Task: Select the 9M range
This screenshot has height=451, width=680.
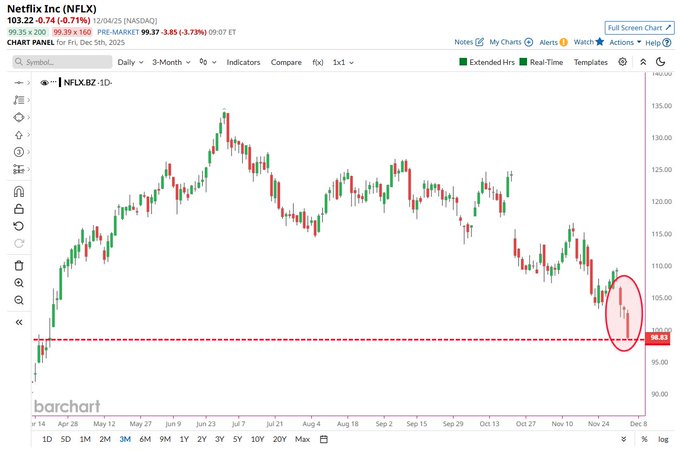Action: [165, 439]
